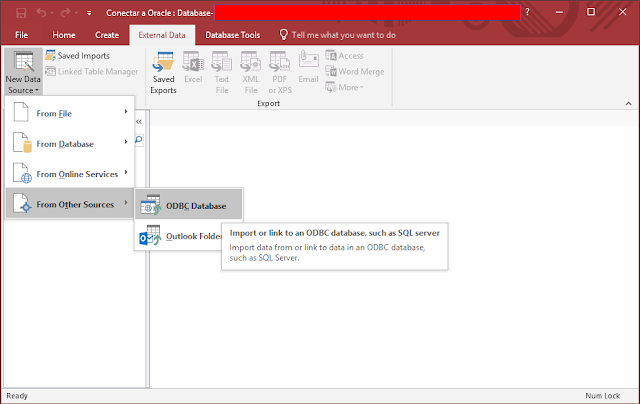The width and height of the screenshot is (640, 404).
Task: Expand the From Database submenu
Action: coord(70,143)
